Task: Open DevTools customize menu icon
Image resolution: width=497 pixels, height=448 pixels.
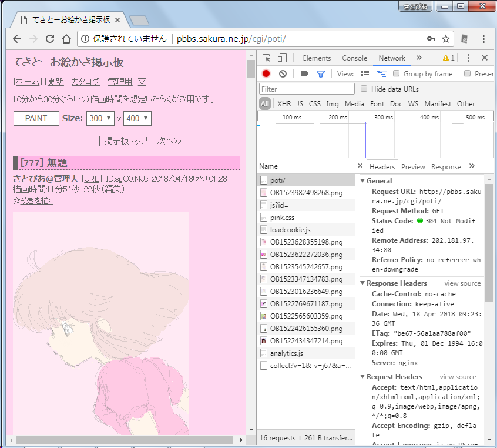Action: tap(468, 58)
